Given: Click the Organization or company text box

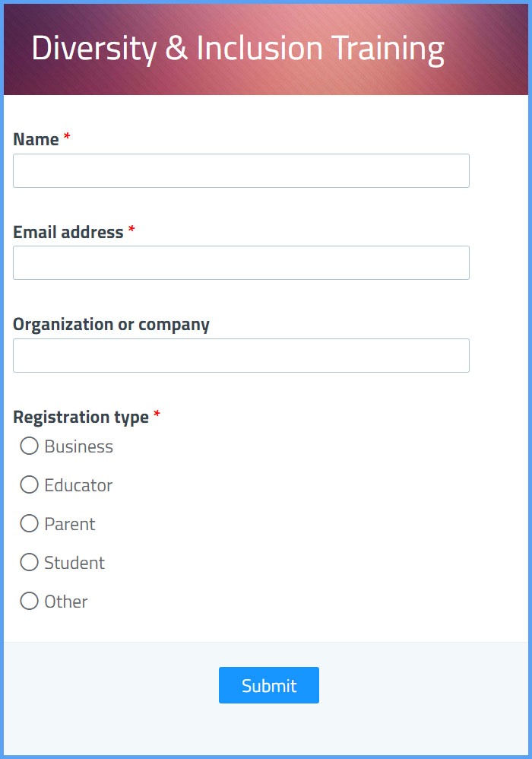Looking at the screenshot, I should [x=241, y=355].
